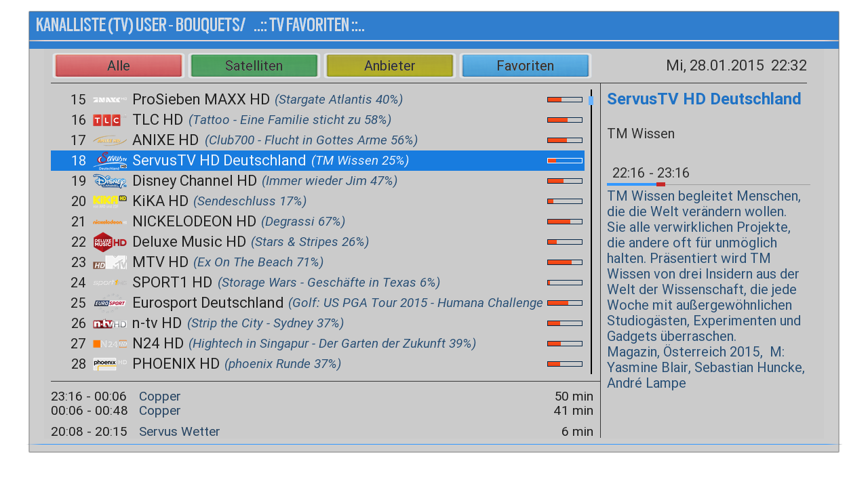Click the phoenix HD channel logo
This screenshot has height=488, width=868.
(109, 364)
